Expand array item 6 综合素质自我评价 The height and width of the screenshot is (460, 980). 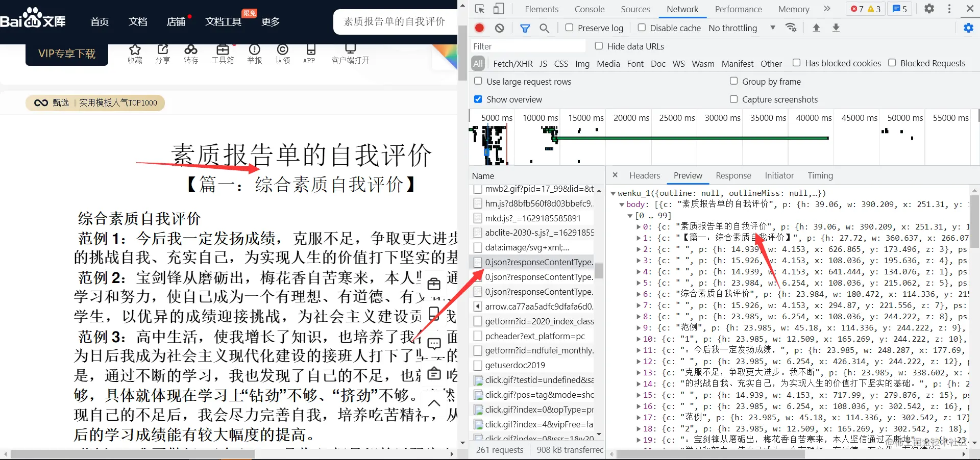pos(639,294)
